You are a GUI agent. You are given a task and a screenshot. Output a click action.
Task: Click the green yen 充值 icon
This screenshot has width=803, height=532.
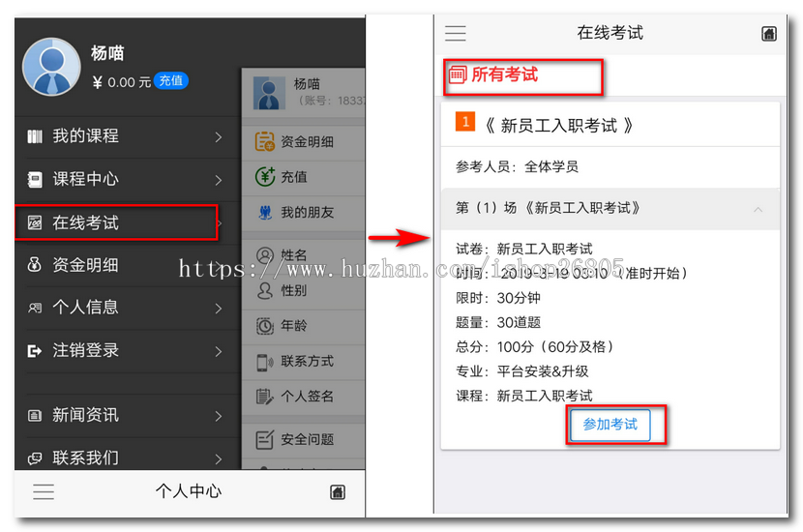[x=265, y=177]
